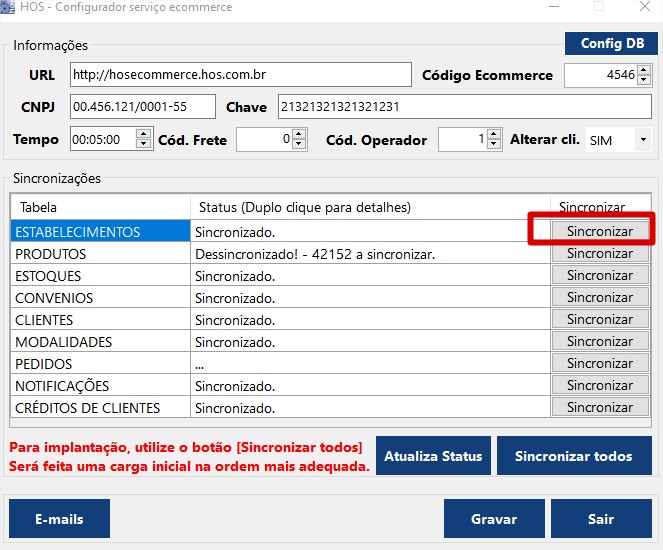Increase the Tempo spinner value

click(x=143, y=134)
